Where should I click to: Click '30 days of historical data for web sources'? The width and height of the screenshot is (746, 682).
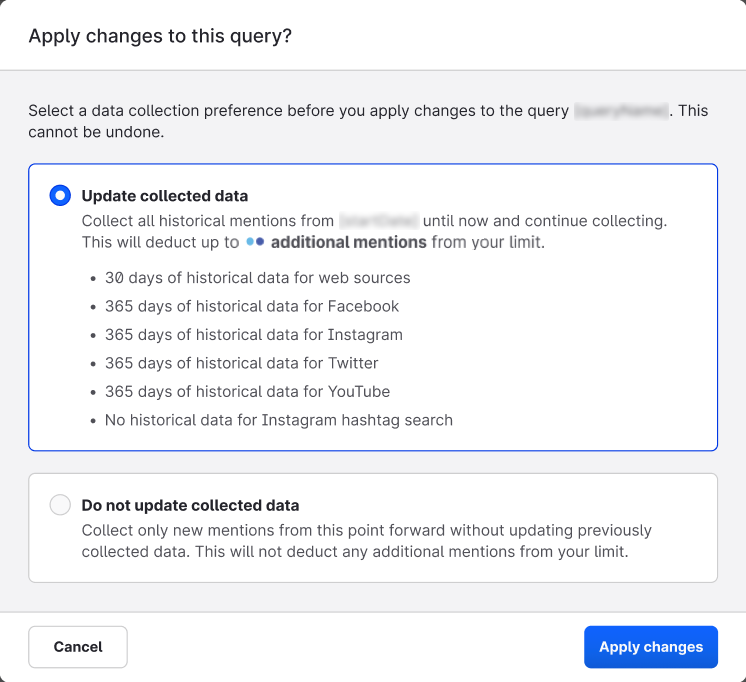coord(257,278)
